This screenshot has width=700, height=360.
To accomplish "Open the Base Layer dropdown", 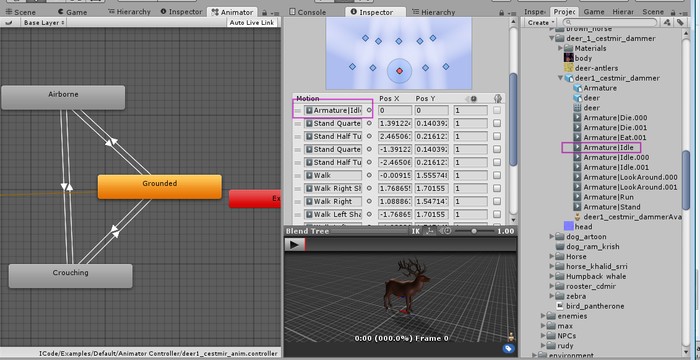I will pos(44,22).
